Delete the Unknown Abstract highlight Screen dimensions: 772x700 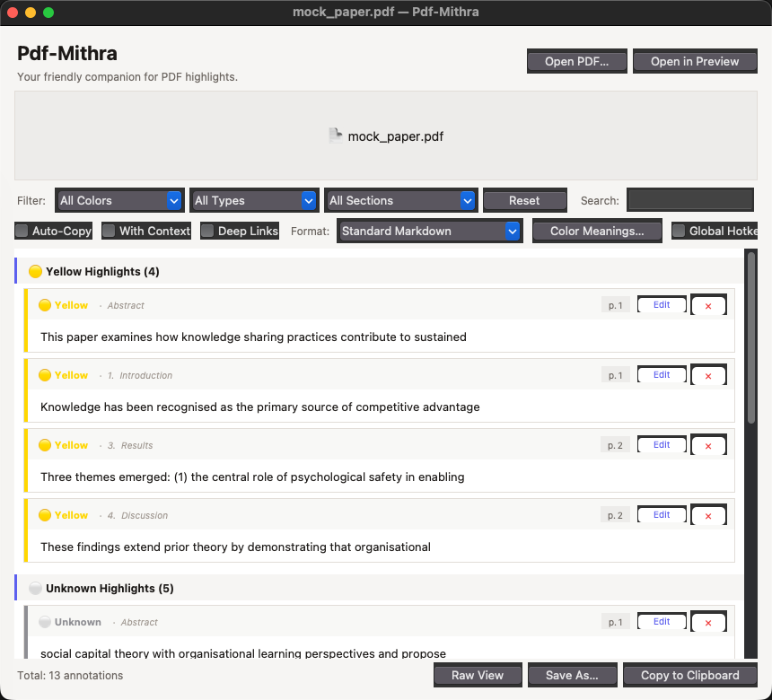708,622
